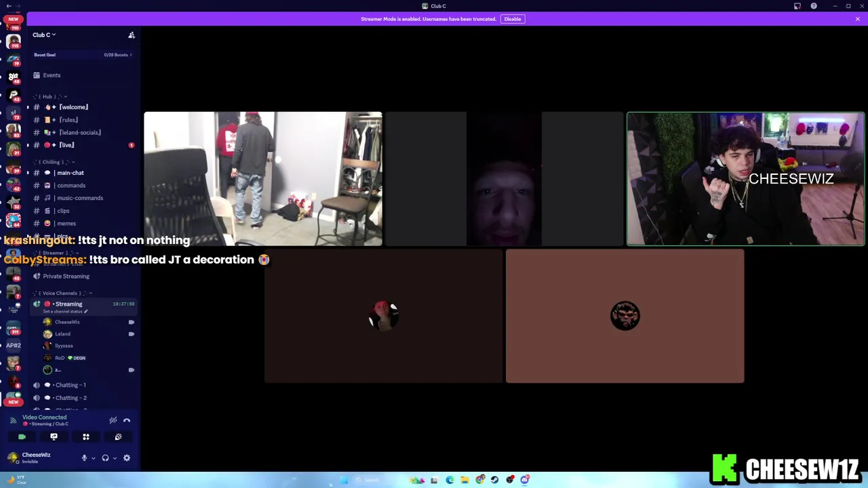Join the Private Streaming voice channel

pos(66,277)
